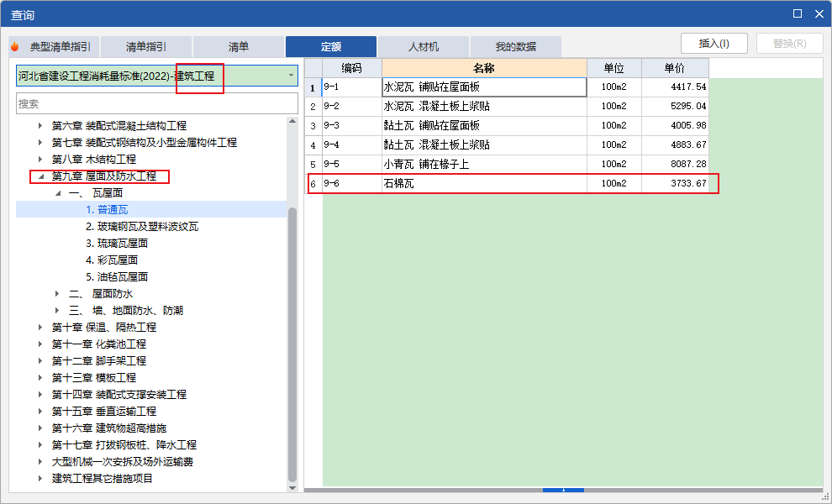Switch to the 清单指引 tab
This screenshot has width=832, height=504.
coord(146,47)
